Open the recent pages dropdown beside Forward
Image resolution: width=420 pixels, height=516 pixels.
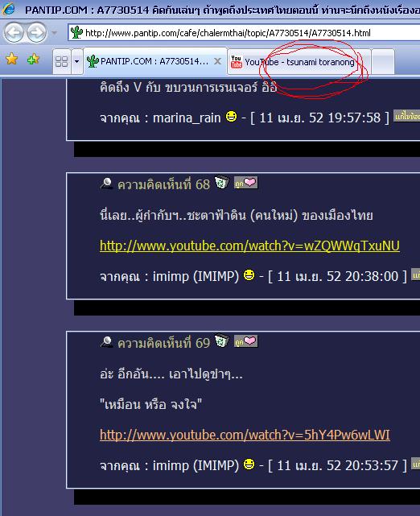pos(54,32)
